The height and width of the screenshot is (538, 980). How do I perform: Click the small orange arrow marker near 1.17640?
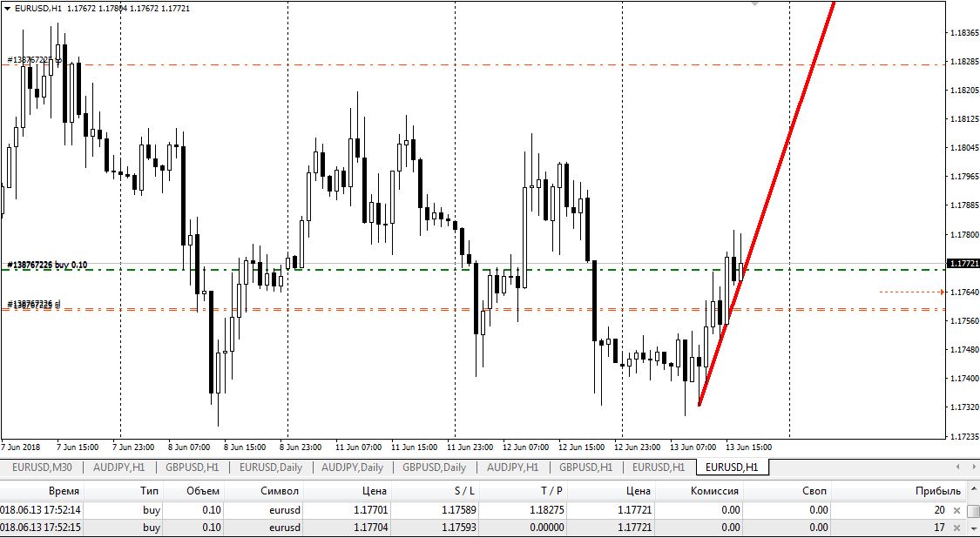click(x=942, y=292)
